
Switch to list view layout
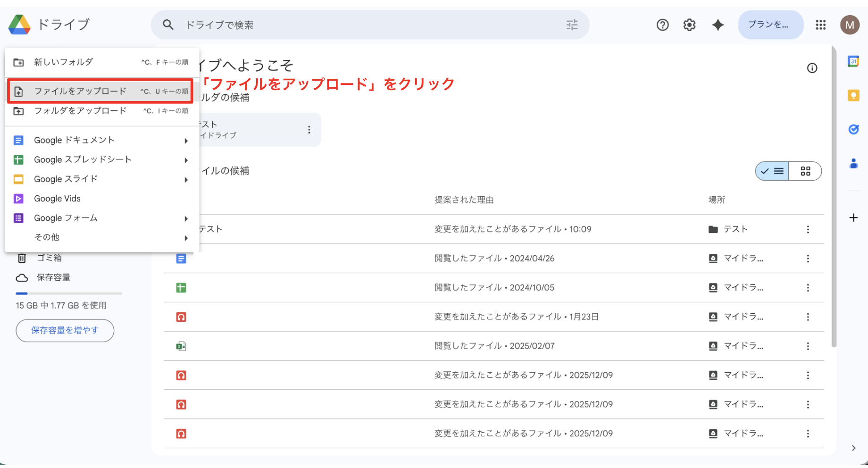tap(772, 171)
